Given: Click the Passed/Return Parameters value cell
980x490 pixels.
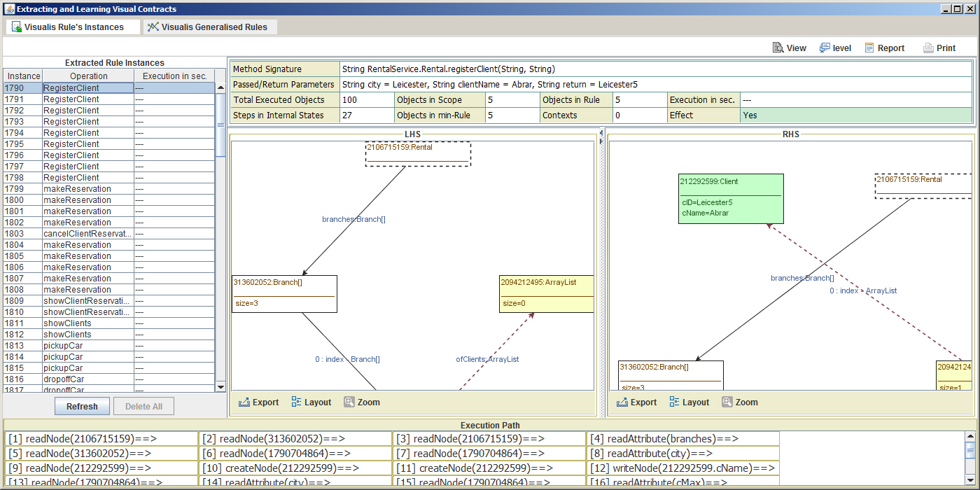Looking at the screenshot, I should click(x=655, y=85).
